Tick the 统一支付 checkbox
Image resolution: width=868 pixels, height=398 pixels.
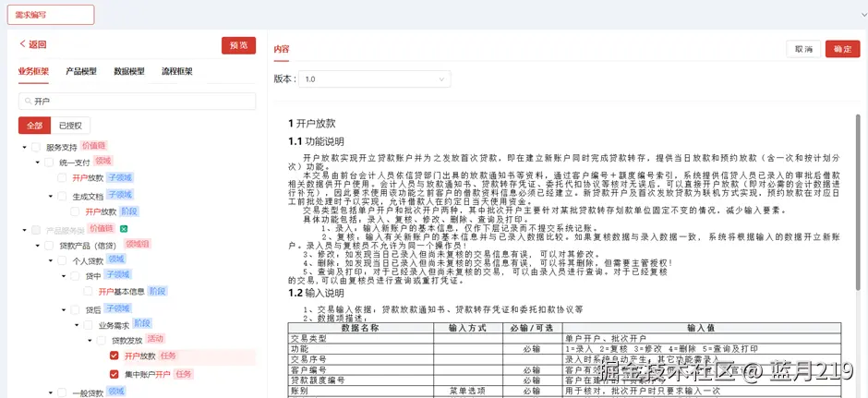coord(49,163)
